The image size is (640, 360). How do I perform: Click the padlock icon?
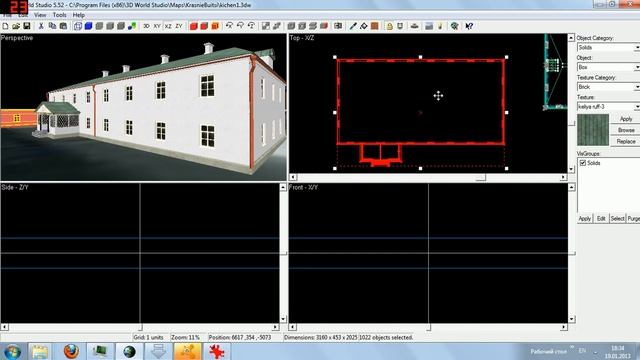[389, 26]
